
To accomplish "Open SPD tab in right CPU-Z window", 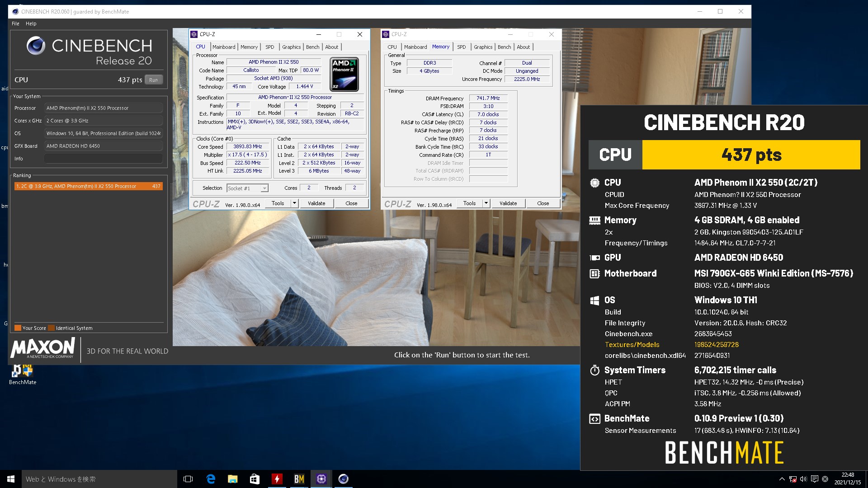I will click(462, 47).
